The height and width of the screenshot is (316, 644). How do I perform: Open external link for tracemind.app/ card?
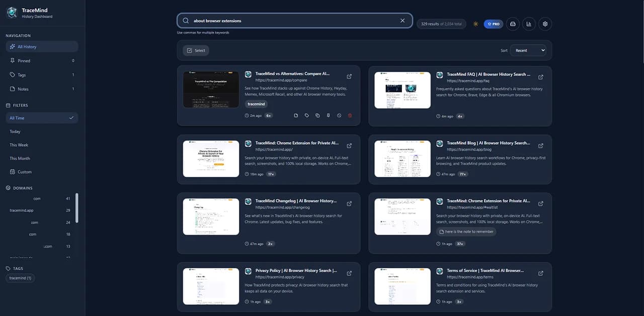click(x=349, y=146)
